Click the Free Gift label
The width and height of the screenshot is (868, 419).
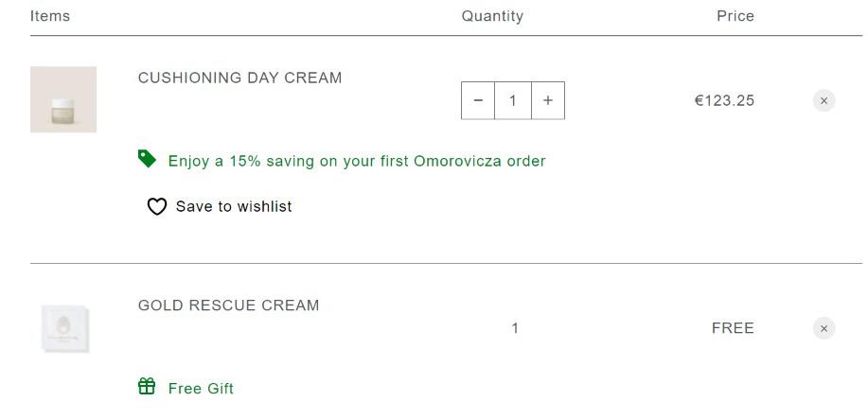coord(201,389)
